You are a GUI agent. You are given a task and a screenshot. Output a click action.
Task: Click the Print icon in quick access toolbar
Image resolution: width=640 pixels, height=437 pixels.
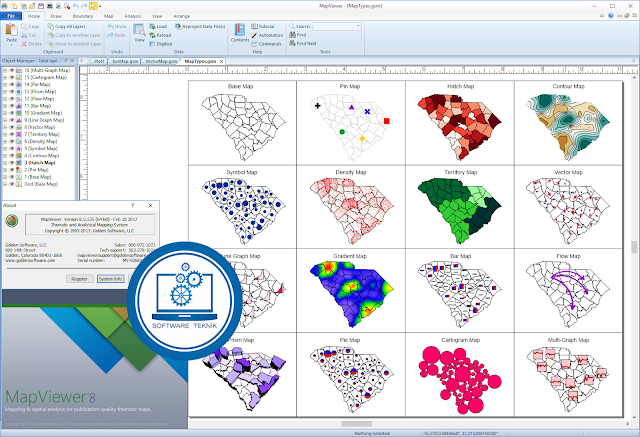[49, 6]
